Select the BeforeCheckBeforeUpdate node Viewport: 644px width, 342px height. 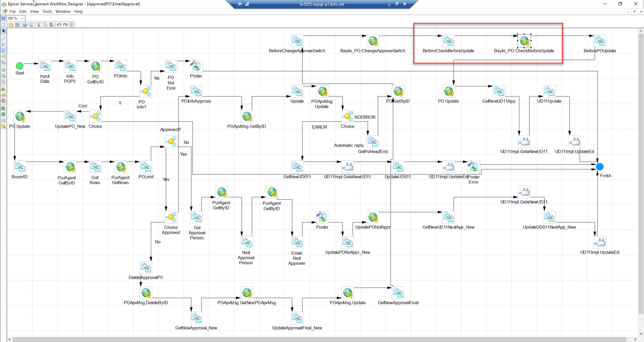point(448,41)
